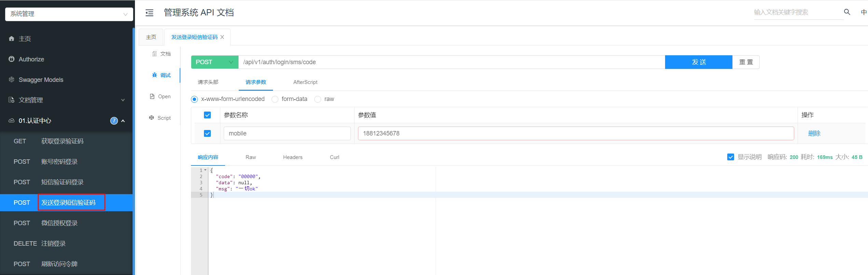Select x-www-form-urlencoded radio option
The height and width of the screenshot is (275, 868).
pyautogui.click(x=194, y=99)
